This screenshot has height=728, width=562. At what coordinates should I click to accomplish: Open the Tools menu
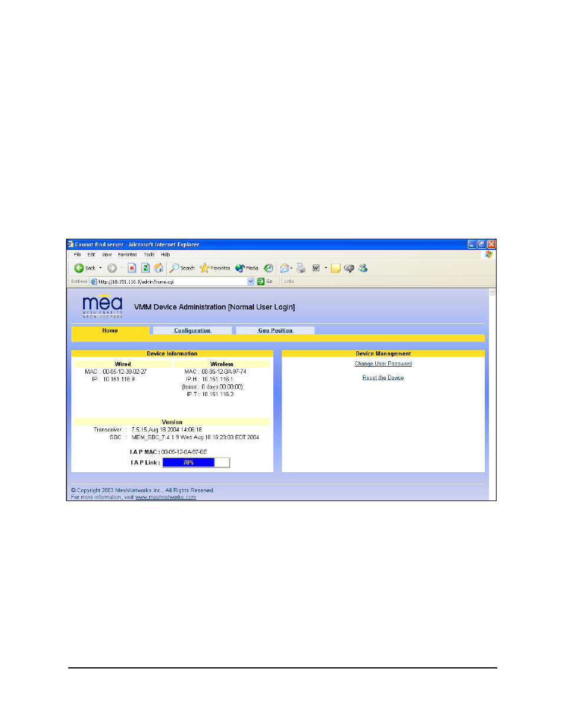coord(149,255)
